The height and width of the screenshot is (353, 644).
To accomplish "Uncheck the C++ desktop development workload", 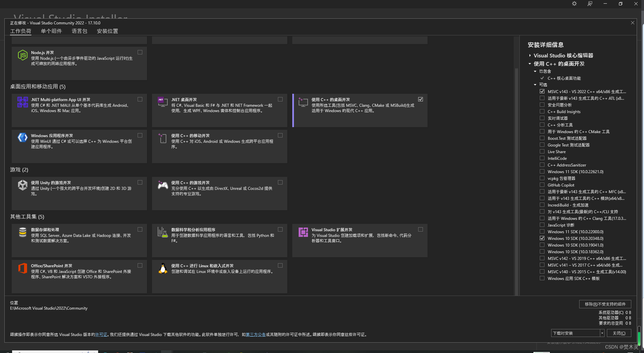I will 421,99.
